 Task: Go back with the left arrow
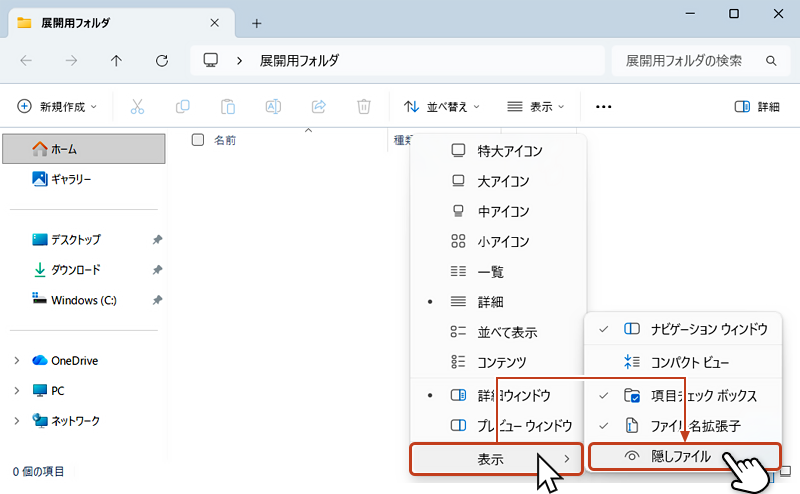click(26, 61)
